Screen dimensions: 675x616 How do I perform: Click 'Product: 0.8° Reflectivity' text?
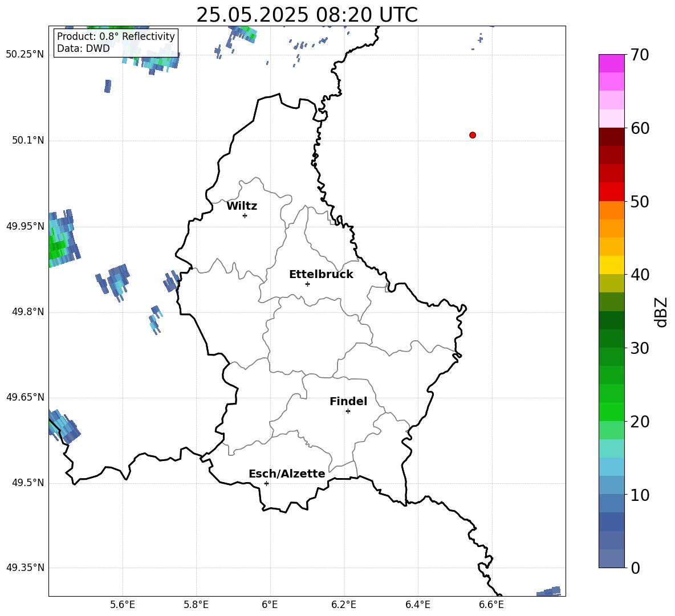pyautogui.click(x=116, y=36)
